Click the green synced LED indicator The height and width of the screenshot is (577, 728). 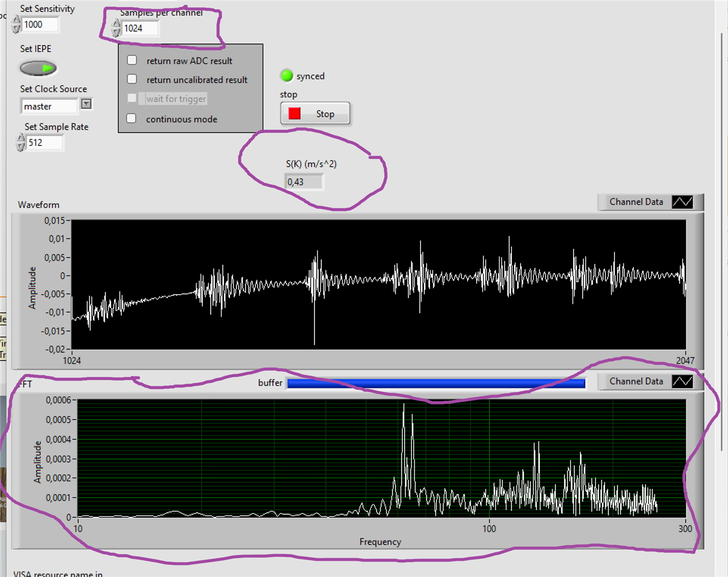click(287, 75)
